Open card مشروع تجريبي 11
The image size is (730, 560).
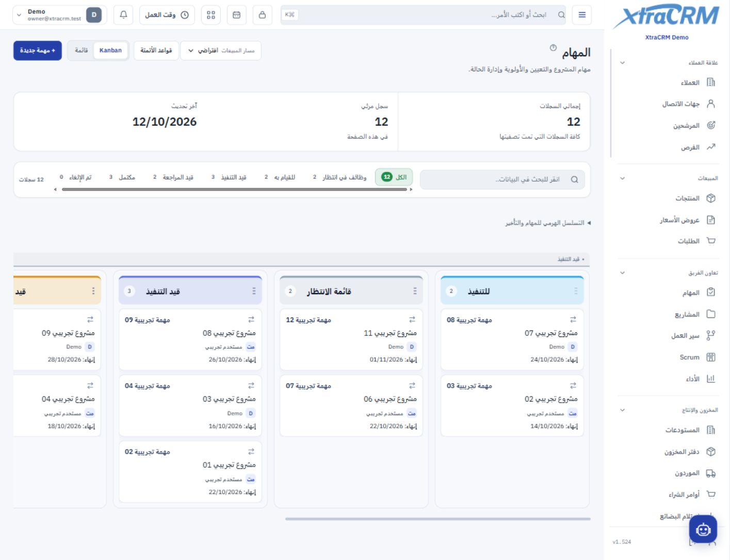click(351, 340)
